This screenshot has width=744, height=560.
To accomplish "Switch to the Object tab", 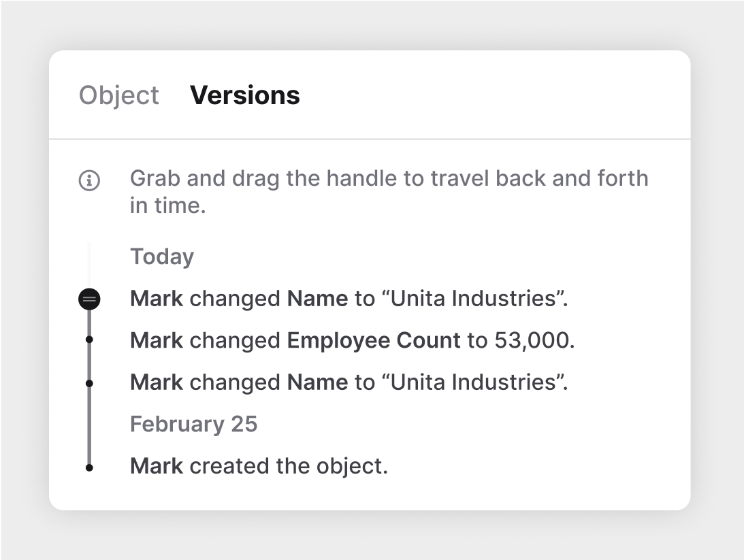I will click(118, 95).
